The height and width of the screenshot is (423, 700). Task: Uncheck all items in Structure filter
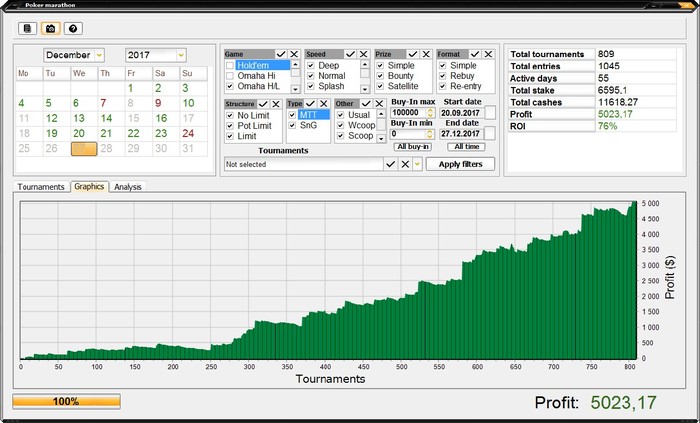[276, 104]
